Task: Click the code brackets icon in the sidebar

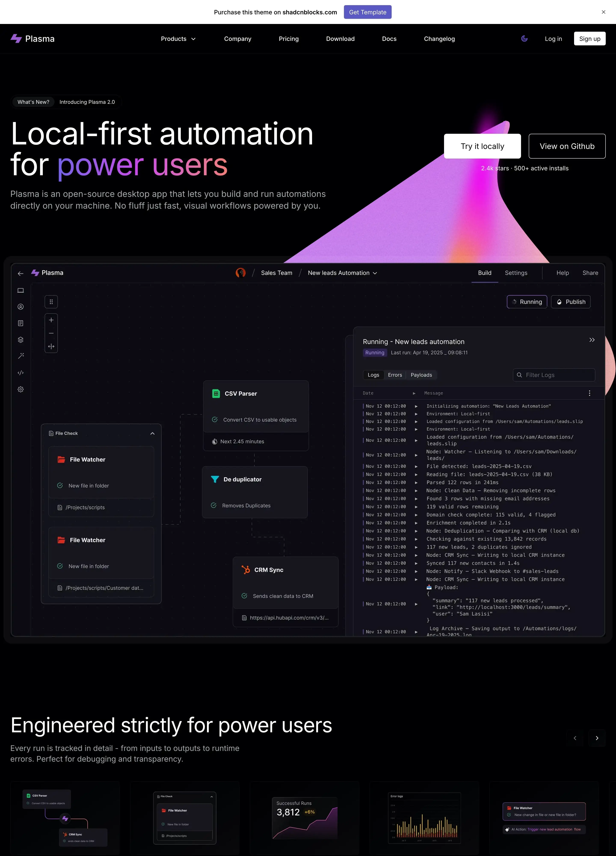Action: (x=21, y=373)
